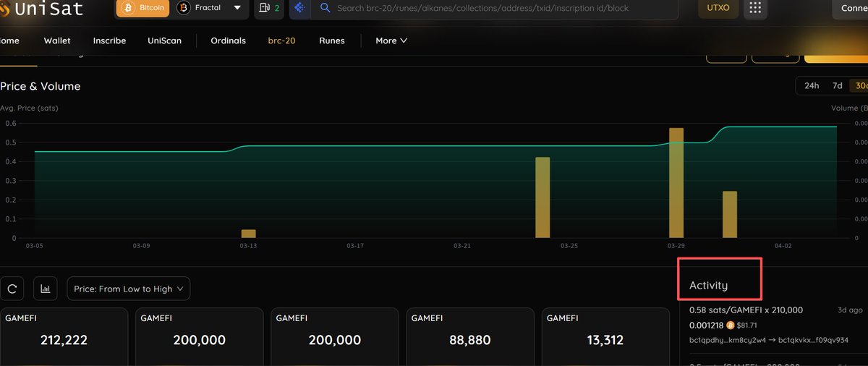Click the magnifier search icon

pyautogui.click(x=325, y=8)
